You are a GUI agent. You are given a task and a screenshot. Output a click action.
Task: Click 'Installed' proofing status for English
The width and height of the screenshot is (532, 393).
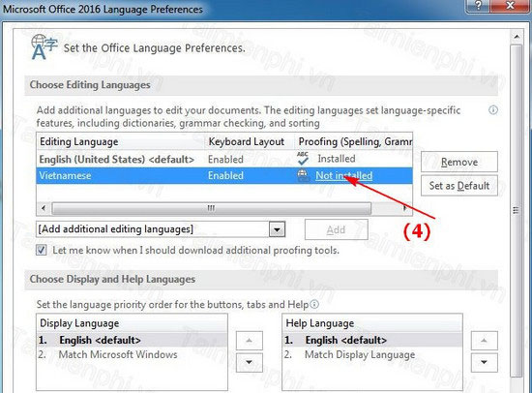point(337,159)
